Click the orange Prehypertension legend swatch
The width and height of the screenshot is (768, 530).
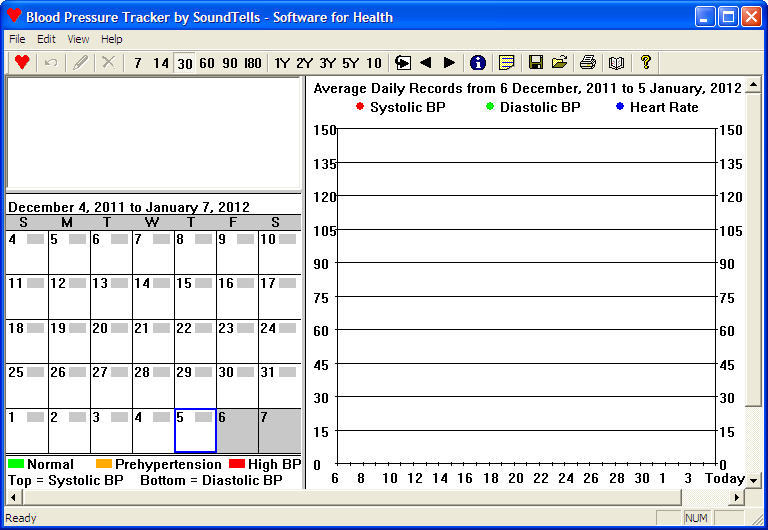pos(104,463)
